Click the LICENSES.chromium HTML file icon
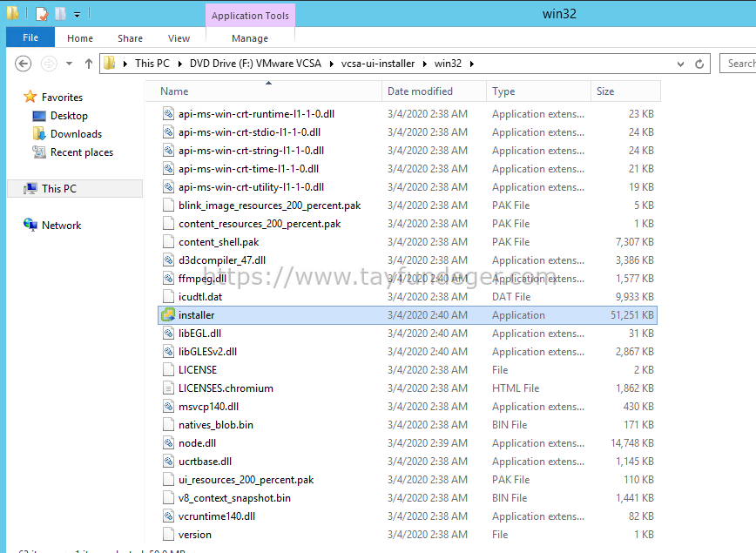Image resolution: width=756 pixels, height=553 pixels. point(168,388)
